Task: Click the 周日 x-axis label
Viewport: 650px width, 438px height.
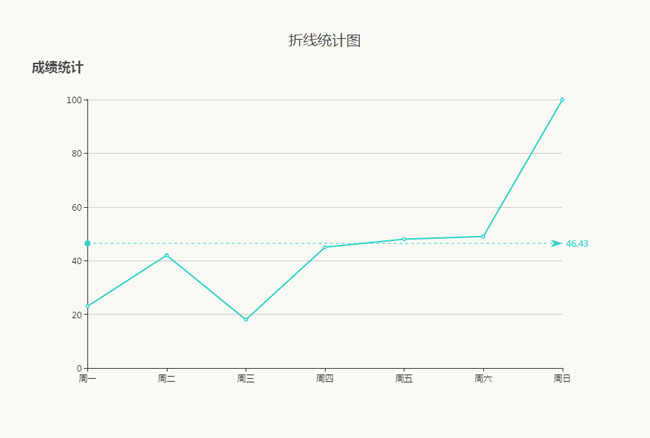Action: pyautogui.click(x=562, y=379)
